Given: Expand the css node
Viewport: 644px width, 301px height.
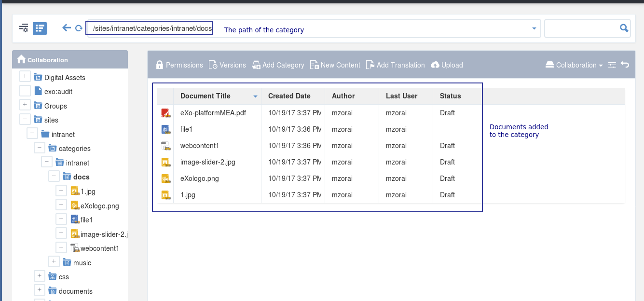Looking at the screenshot, I should click(x=39, y=276).
